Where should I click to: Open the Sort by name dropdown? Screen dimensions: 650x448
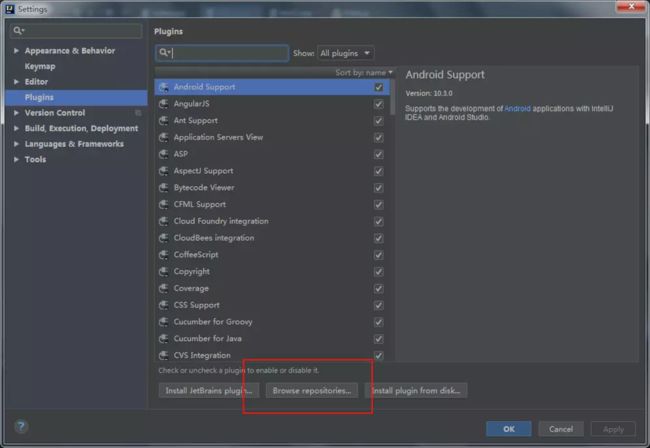364,73
